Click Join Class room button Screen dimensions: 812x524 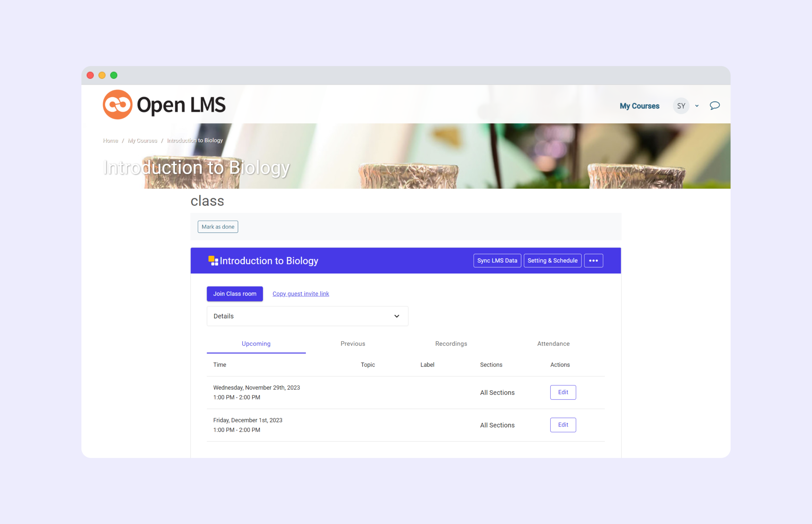(x=234, y=294)
